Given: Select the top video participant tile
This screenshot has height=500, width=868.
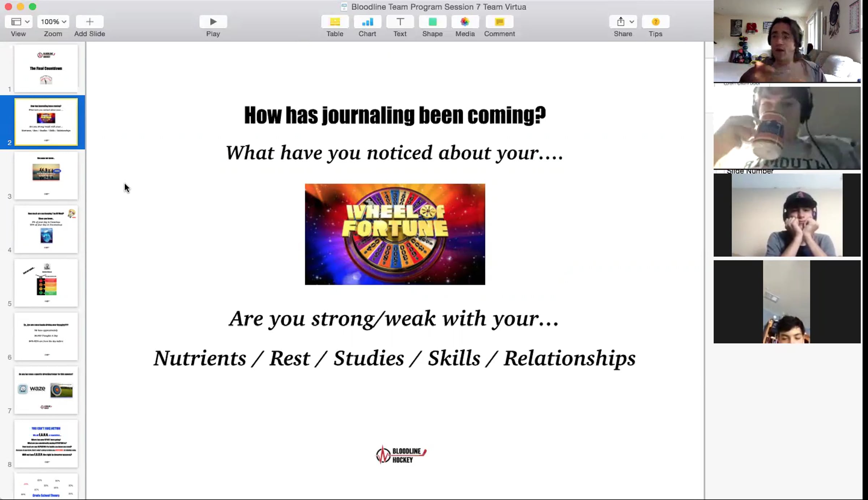Looking at the screenshot, I should tap(787, 41).
